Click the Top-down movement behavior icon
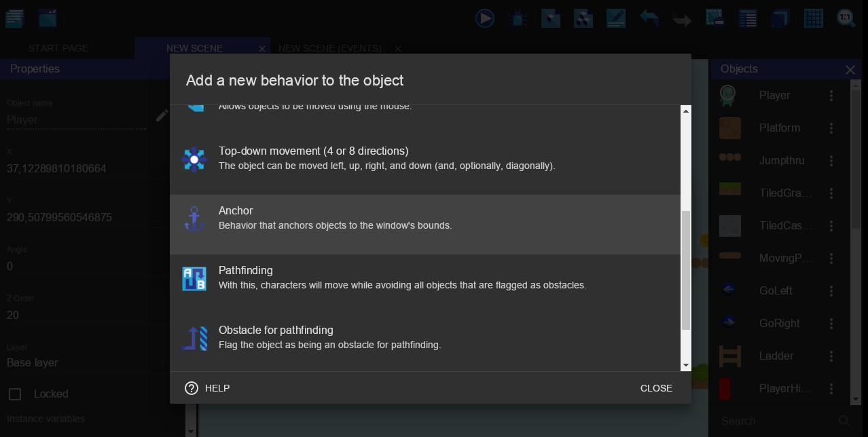868x437 pixels. (x=194, y=159)
